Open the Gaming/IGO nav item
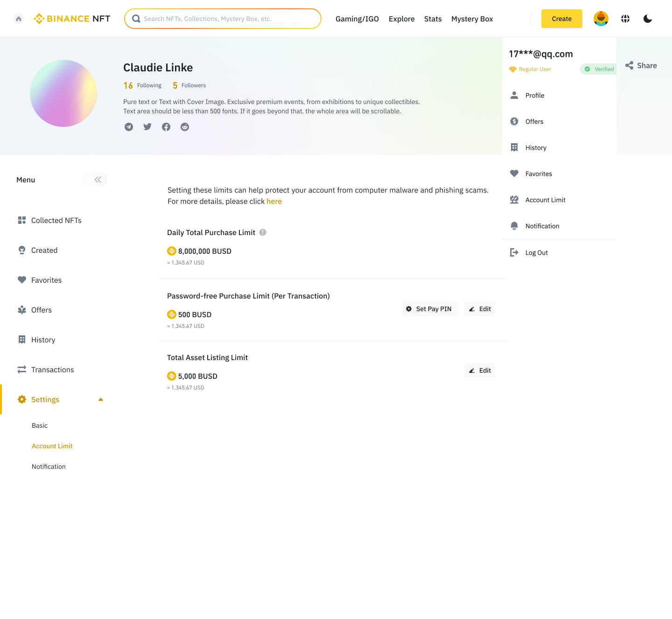This screenshot has height=619, width=672. click(x=357, y=19)
